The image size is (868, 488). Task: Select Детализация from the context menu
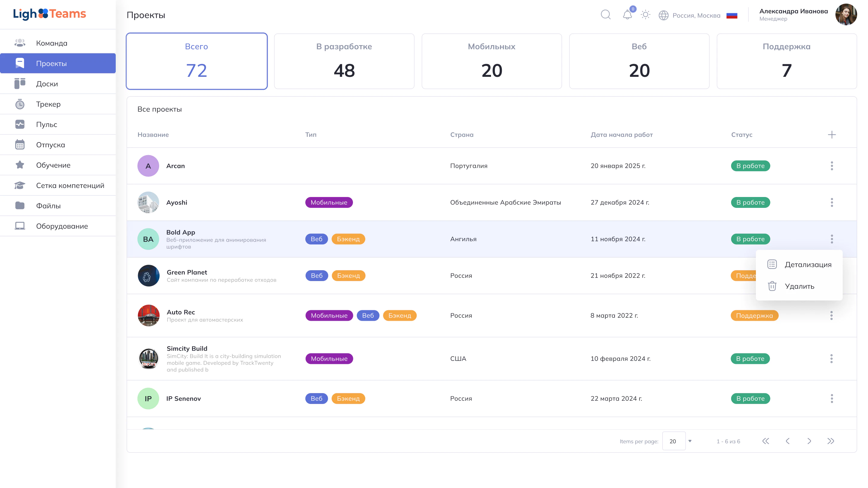807,265
